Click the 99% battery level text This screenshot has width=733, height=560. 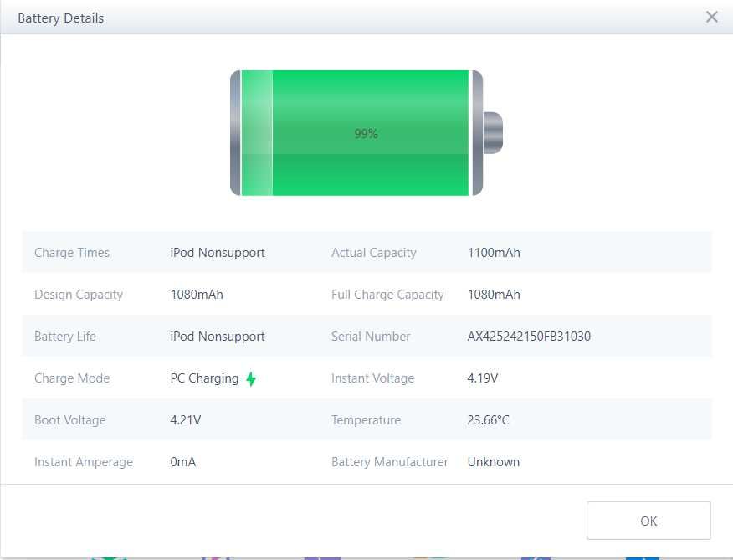(x=366, y=134)
